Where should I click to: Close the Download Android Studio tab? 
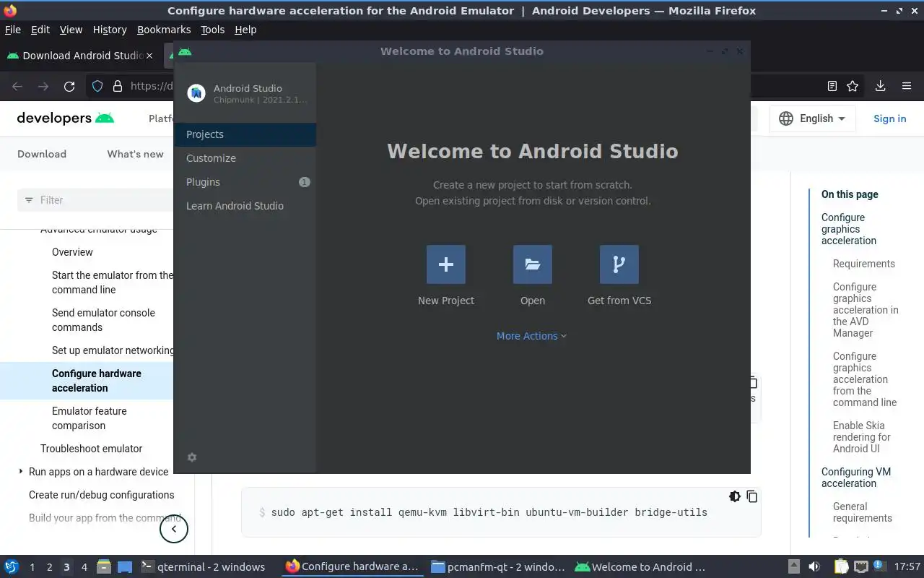click(149, 56)
